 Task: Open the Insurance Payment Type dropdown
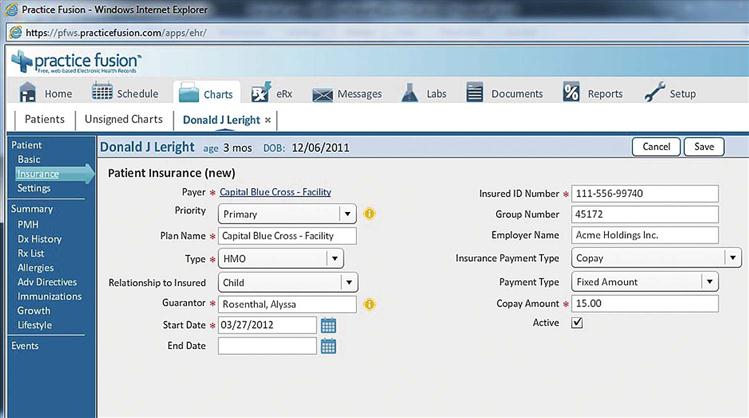click(733, 259)
